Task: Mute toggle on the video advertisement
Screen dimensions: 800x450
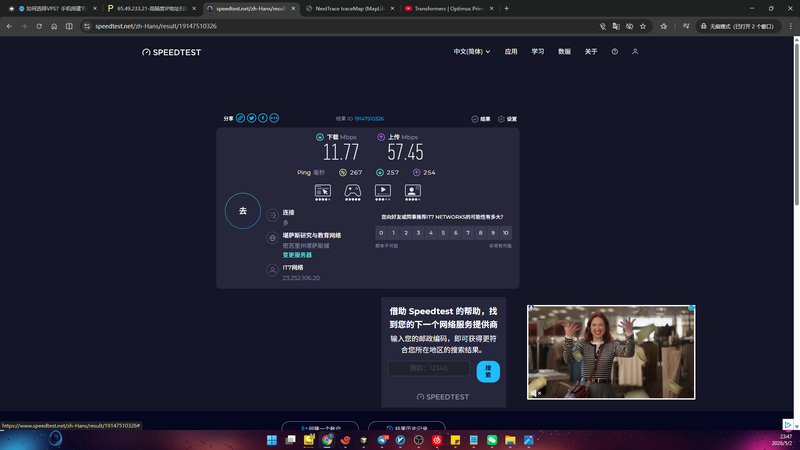Action: (x=535, y=393)
